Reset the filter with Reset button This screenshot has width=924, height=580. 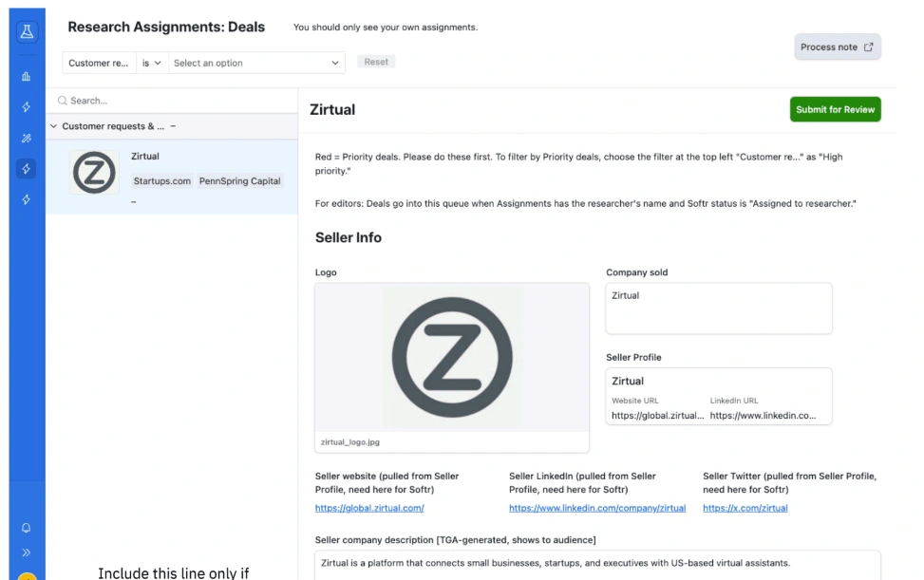pyautogui.click(x=376, y=62)
